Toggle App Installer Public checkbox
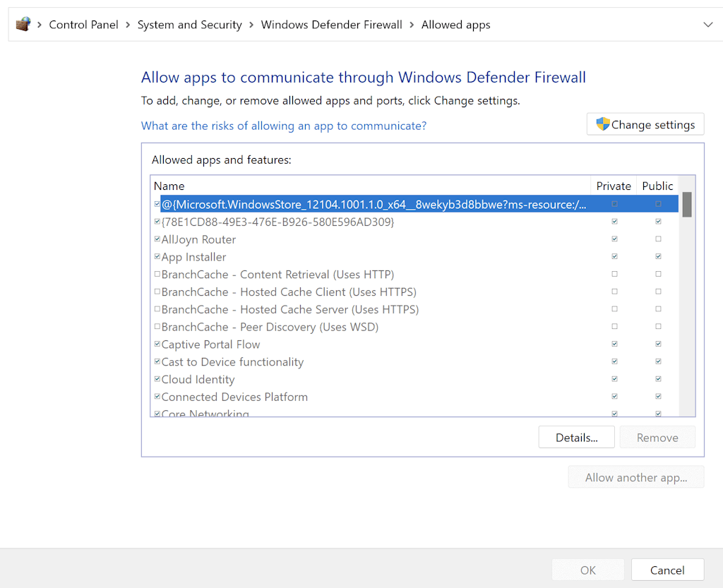Screen dimensions: 723x588 coord(659,256)
